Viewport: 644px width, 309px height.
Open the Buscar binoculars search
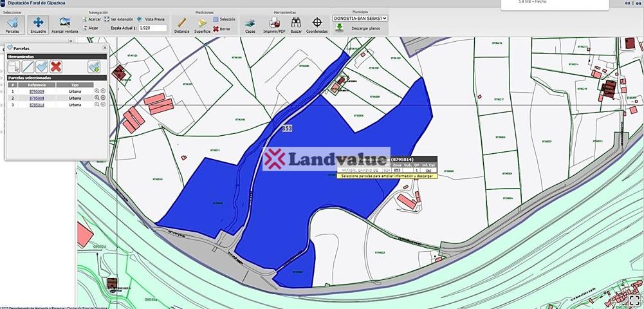click(296, 26)
